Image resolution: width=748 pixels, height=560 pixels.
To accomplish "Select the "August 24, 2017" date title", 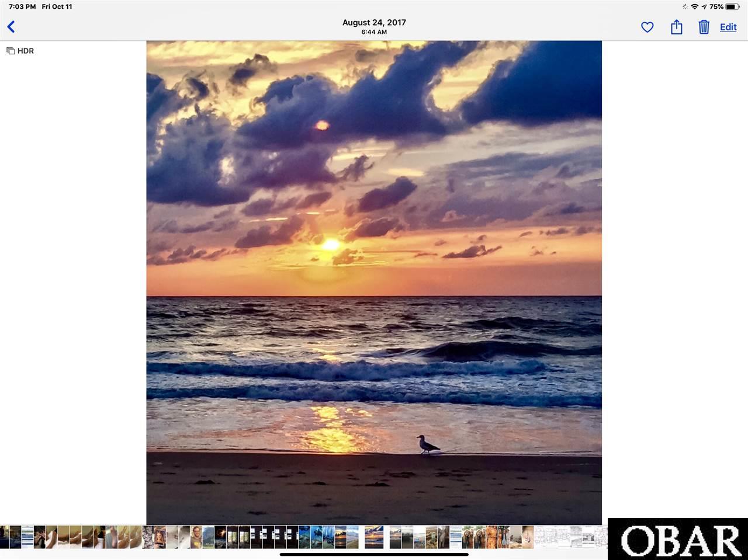I will pyautogui.click(x=374, y=22).
